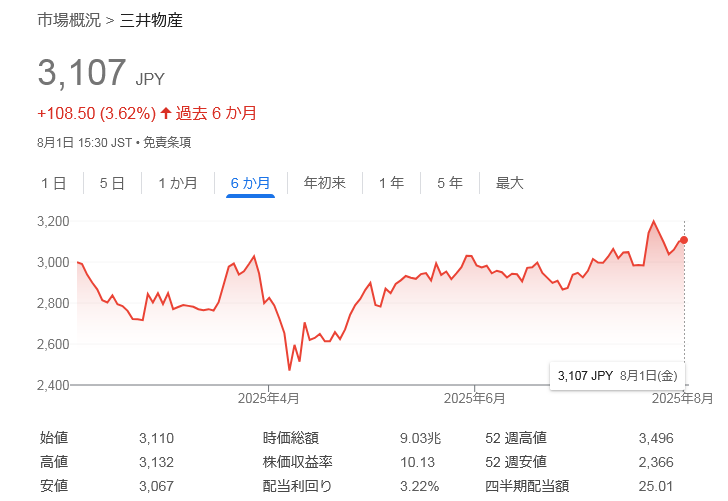
Task: Click the 52 週安値 label
Action: coord(516,462)
